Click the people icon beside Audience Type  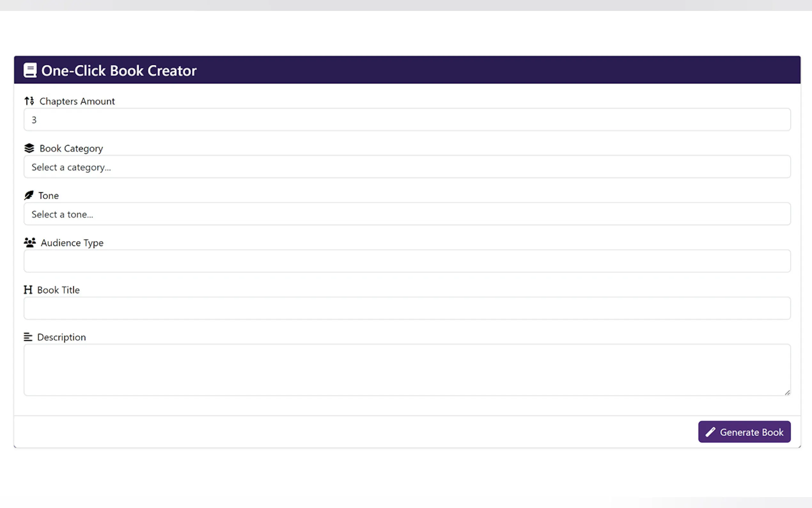pyautogui.click(x=29, y=242)
